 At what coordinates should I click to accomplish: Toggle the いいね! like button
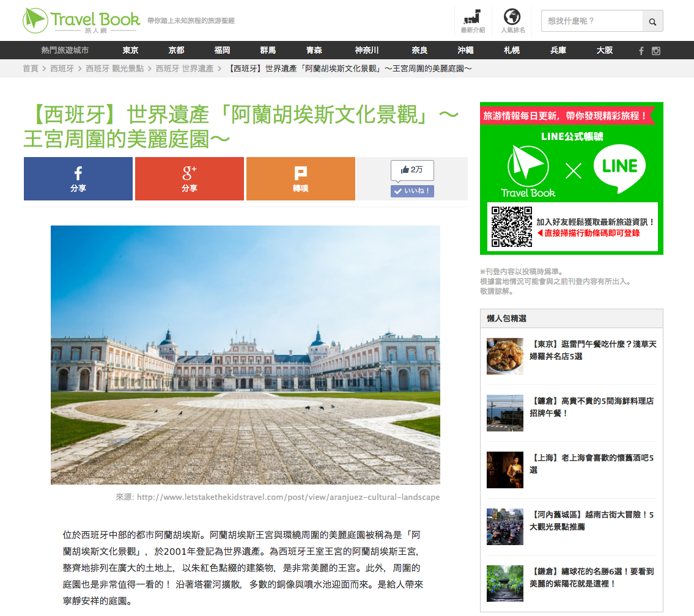coord(412,191)
